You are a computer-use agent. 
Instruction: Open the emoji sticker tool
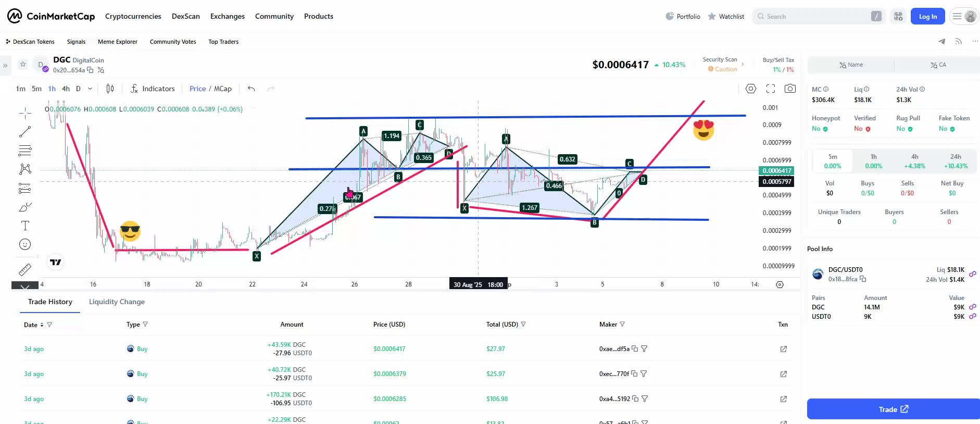[25, 244]
